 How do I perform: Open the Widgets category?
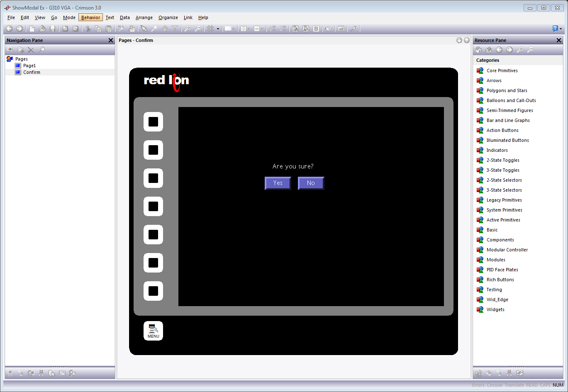(x=495, y=309)
